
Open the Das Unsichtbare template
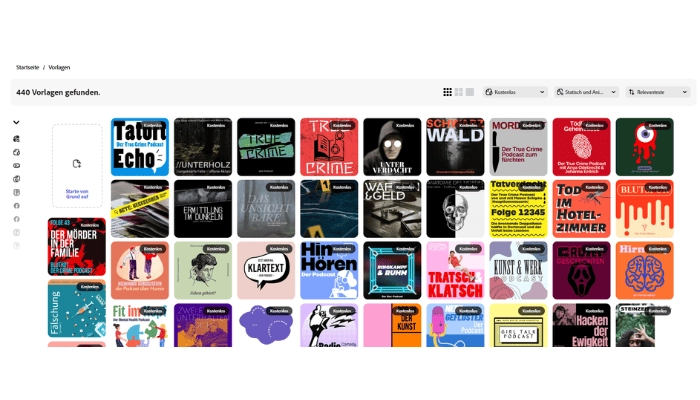(266, 208)
